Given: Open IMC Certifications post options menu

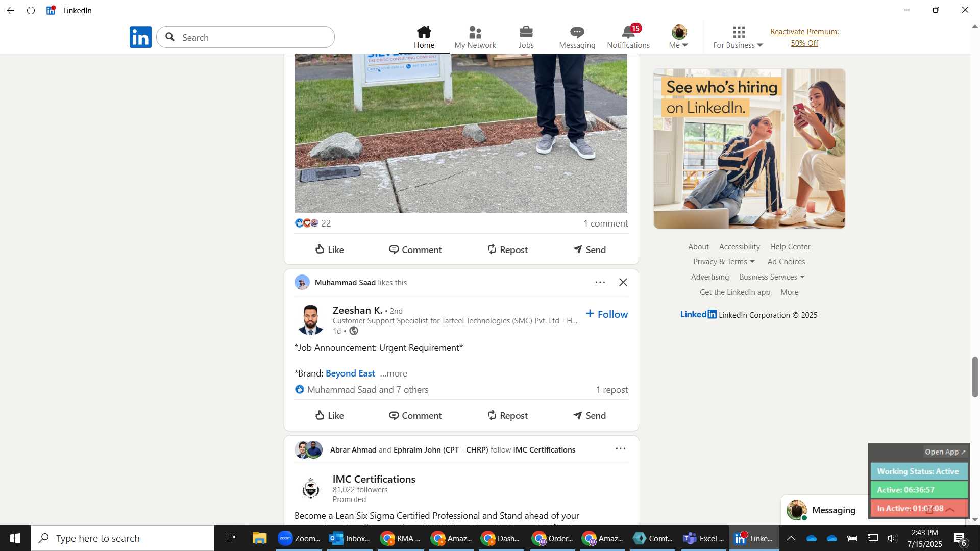Looking at the screenshot, I should (x=621, y=449).
